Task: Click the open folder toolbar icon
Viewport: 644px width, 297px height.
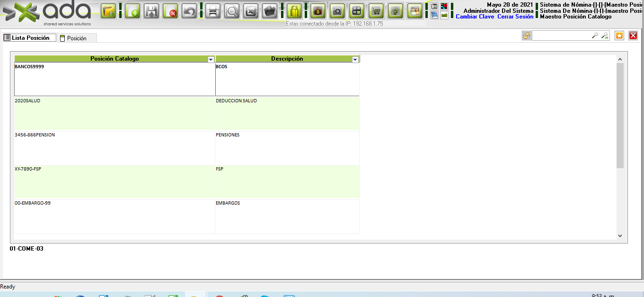Action: coord(108,11)
